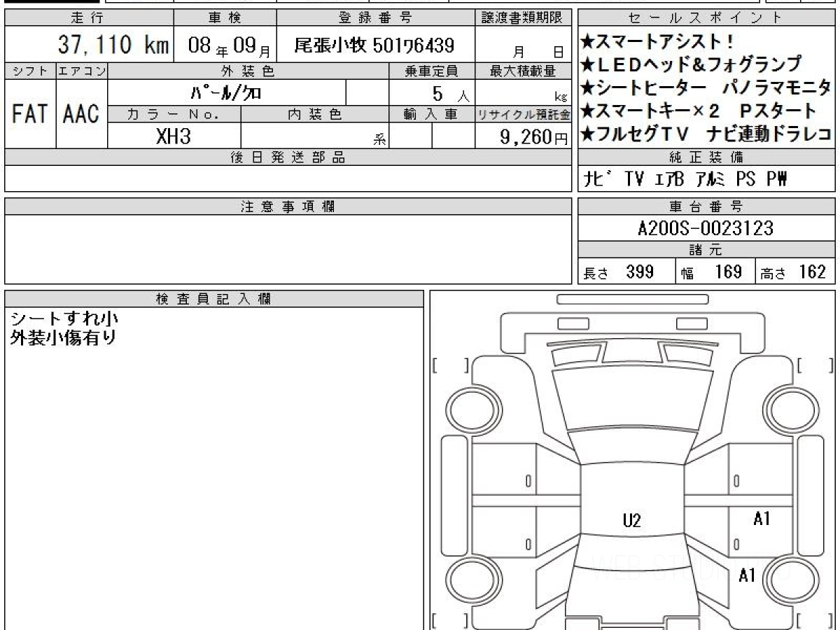
Task: Select the ★スマートキー×2 Pスタート line
Action: coord(698,111)
